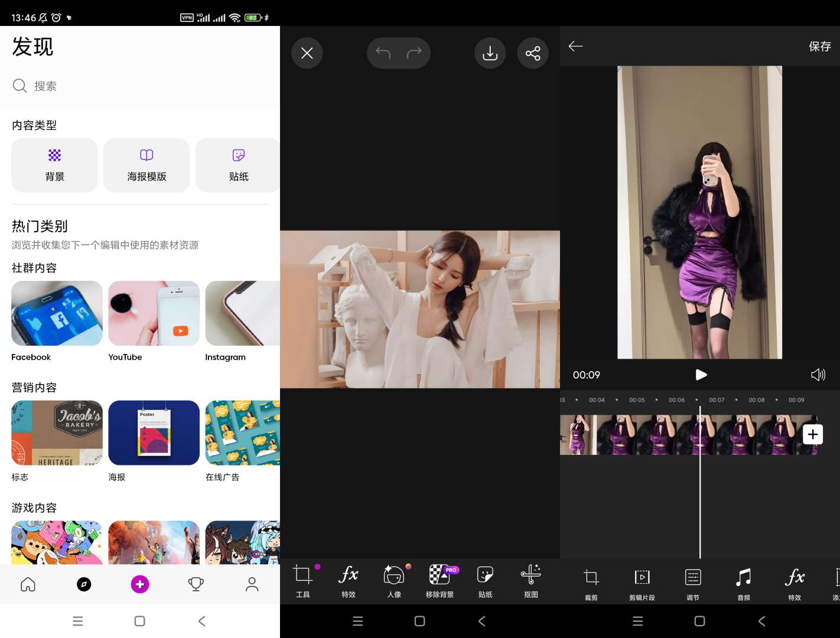This screenshot has height=638, width=840.
Task: Open the 音频 audio tool
Action: point(743,582)
